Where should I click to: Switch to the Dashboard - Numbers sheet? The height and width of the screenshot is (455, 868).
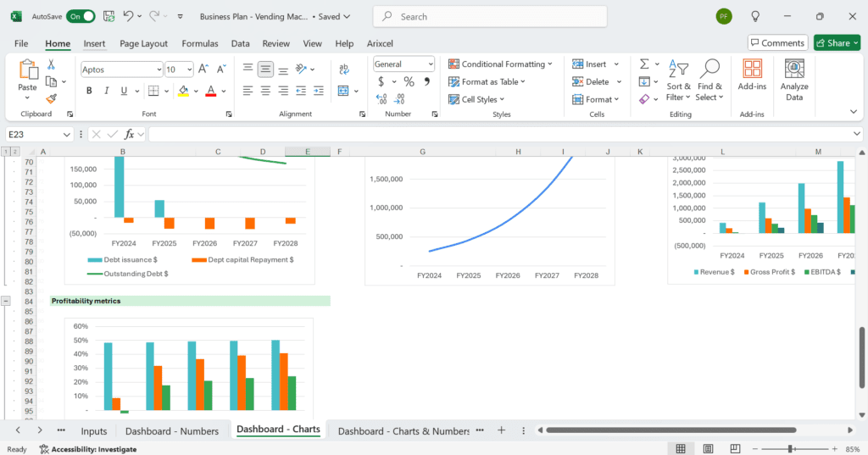[172, 430]
